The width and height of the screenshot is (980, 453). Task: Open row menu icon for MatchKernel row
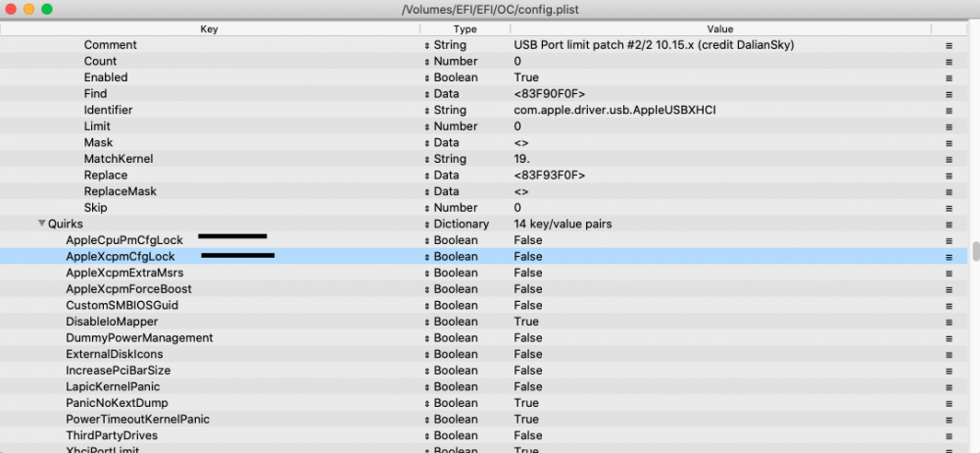tap(949, 160)
